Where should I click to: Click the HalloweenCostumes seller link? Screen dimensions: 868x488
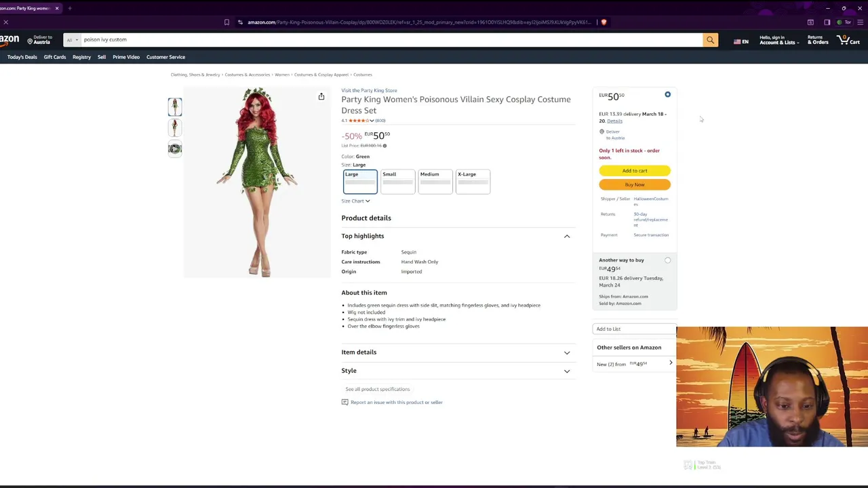(650, 201)
